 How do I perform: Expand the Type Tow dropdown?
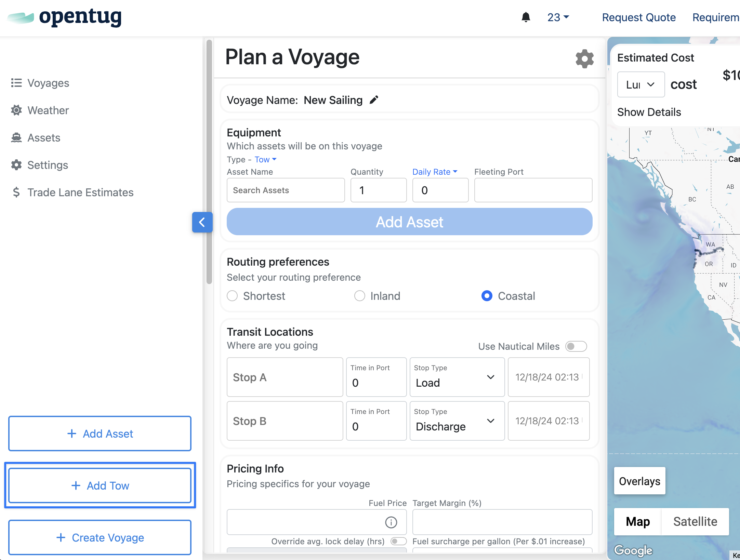[x=265, y=160]
